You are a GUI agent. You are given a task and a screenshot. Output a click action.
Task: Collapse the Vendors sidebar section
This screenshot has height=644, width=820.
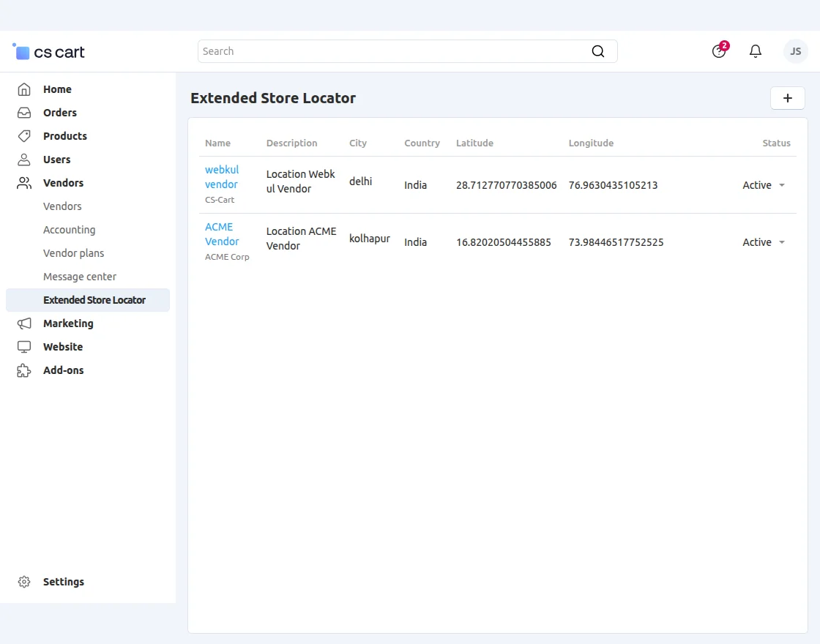(63, 183)
